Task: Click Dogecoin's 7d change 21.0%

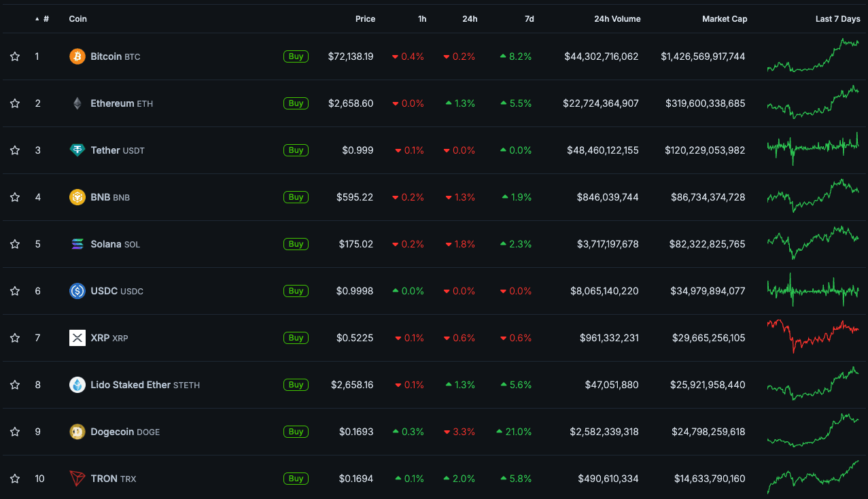Action: (x=514, y=432)
